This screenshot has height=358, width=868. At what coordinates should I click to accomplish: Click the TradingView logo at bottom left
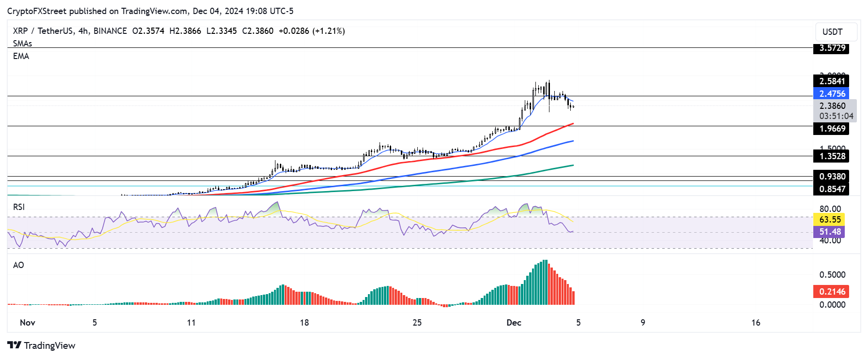tap(42, 345)
